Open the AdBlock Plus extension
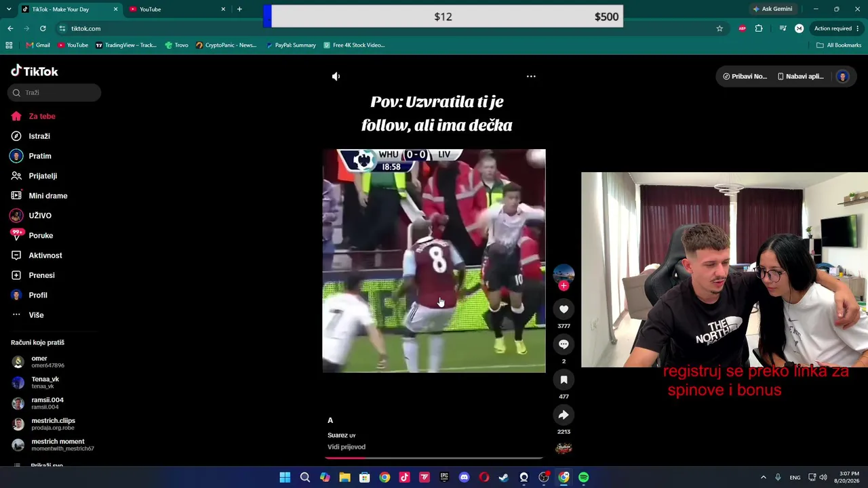868x488 pixels. click(x=743, y=28)
